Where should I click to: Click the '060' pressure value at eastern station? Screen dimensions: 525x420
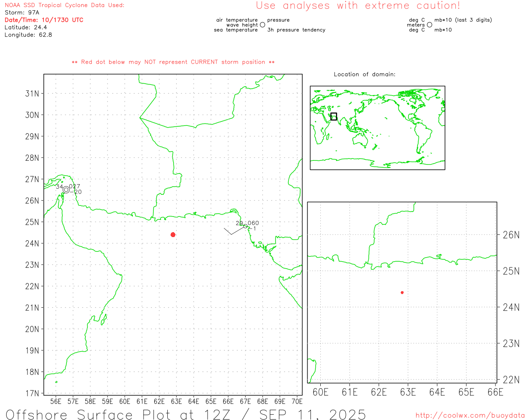(x=253, y=223)
